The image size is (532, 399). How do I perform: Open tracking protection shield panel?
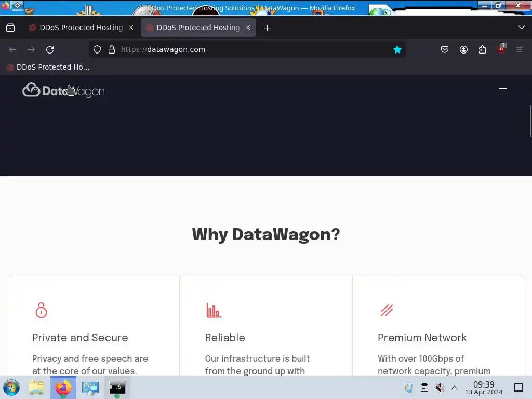tap(97, 49)
